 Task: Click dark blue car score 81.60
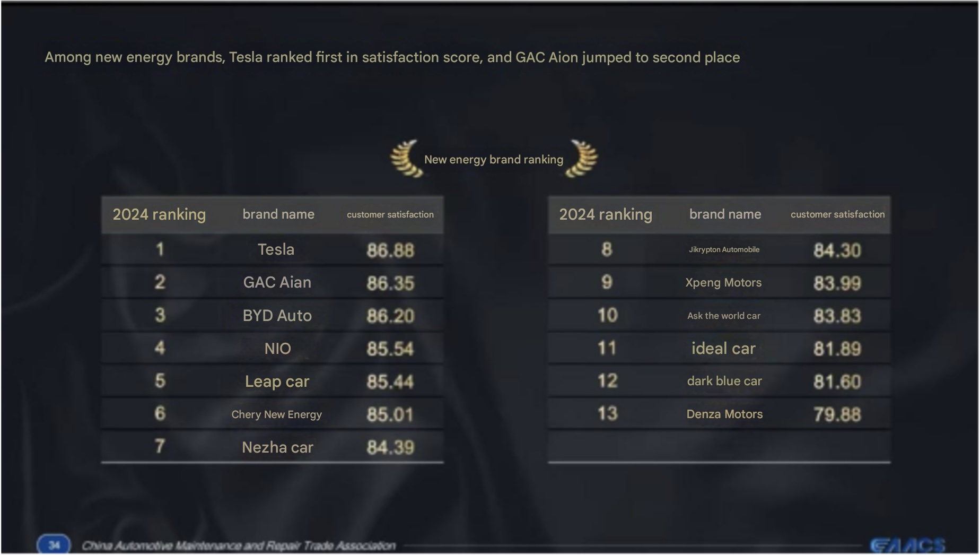click(x=837, y=381)
